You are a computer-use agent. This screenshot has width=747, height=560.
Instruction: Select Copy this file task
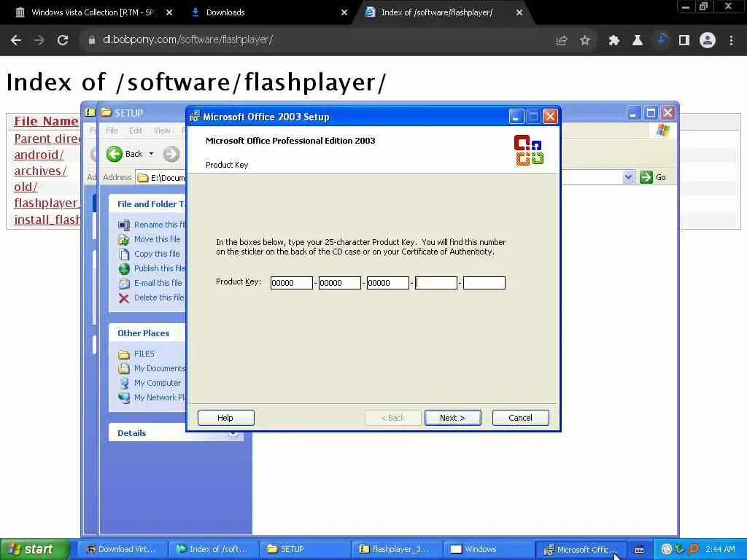(157, 254)
